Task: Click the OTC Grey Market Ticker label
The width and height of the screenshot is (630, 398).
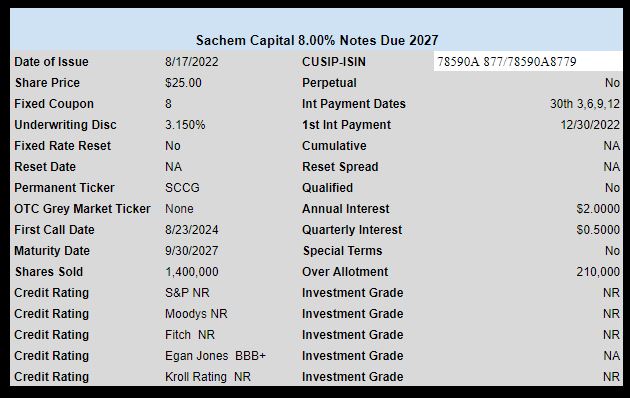Action: pyautogui.click(x=82, y=209)
